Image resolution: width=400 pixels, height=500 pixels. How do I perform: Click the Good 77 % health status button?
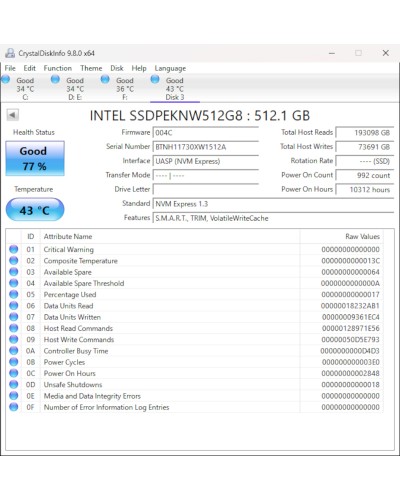(x=35, y=158)
